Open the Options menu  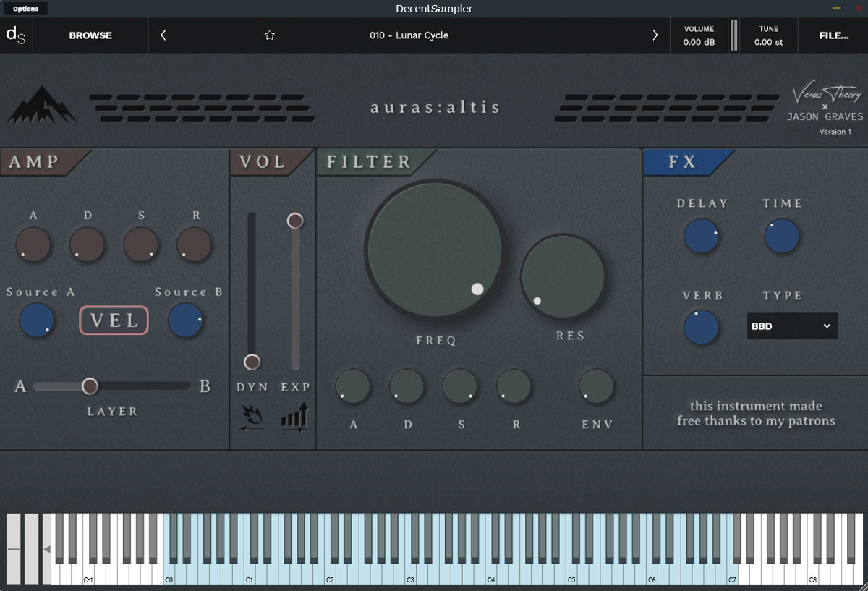(26, 9)
